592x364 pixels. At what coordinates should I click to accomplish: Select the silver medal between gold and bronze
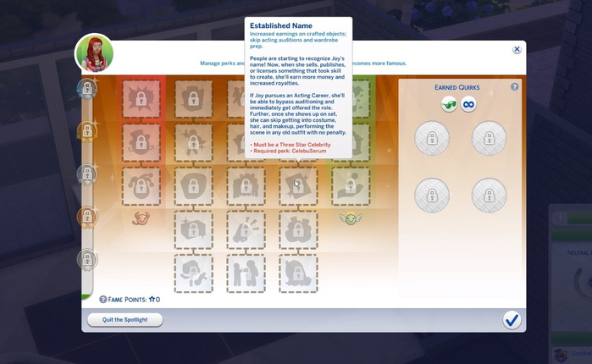coord(87,174)
